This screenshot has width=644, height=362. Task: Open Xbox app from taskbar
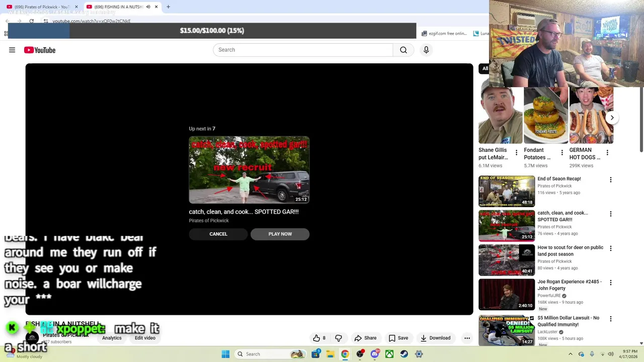click(x=389, y=354)
